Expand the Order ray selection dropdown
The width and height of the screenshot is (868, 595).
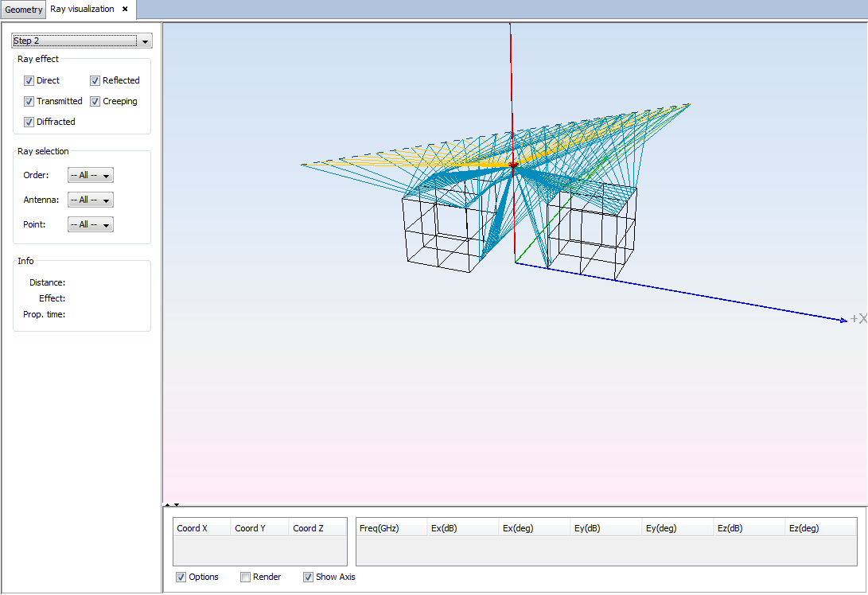91,176
